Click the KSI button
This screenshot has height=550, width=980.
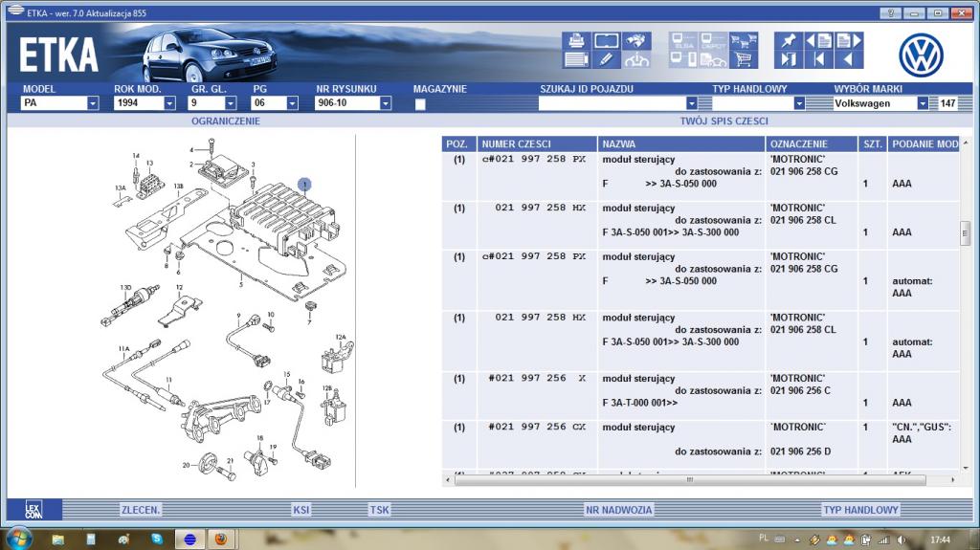click(x=301, y=510)
